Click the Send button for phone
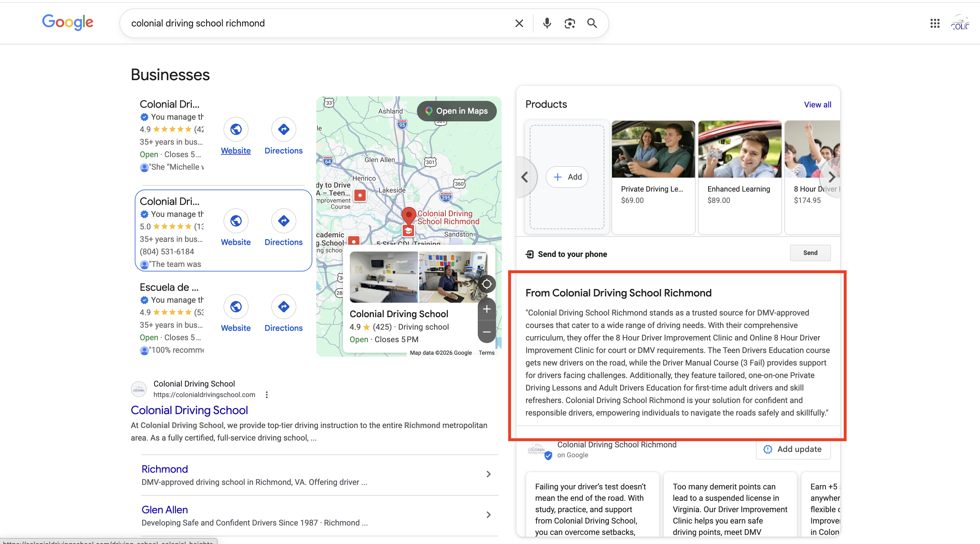The width and height of the screenshot is (980, 544). pos(810,253)
